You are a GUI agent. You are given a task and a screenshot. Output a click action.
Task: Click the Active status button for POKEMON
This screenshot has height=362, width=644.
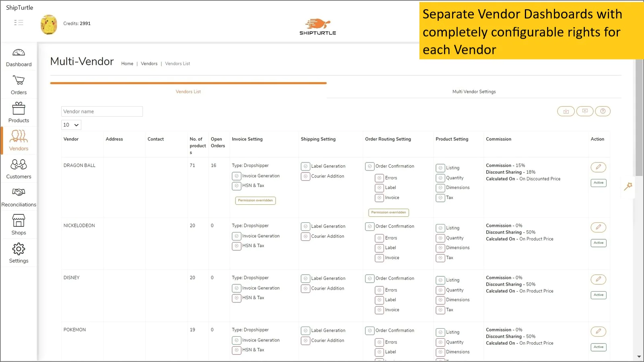[599, 347]
